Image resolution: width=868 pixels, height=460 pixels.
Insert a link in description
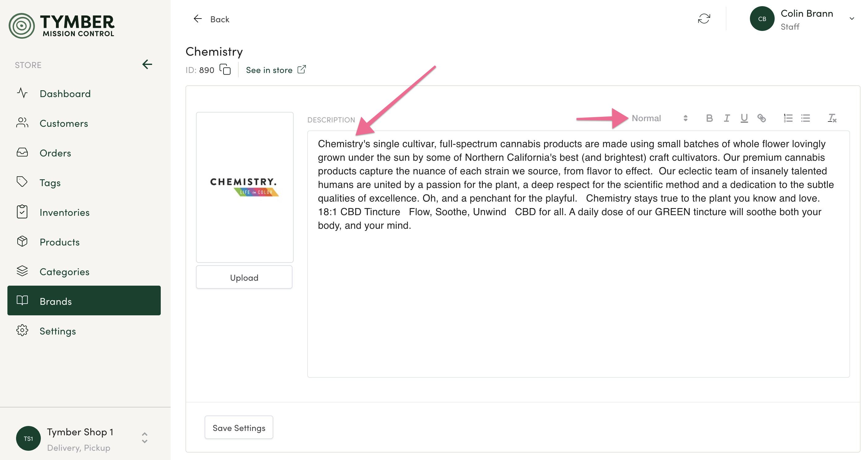click(761, 118)
